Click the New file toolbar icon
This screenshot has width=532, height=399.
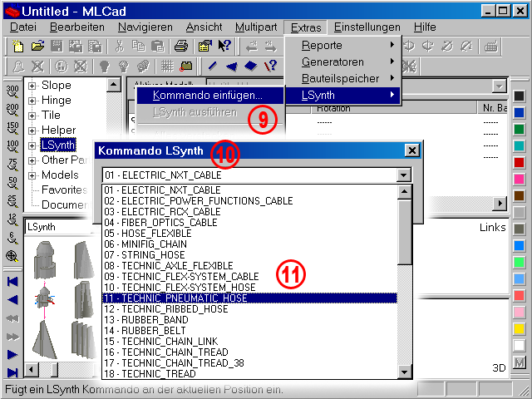point(18,47)
